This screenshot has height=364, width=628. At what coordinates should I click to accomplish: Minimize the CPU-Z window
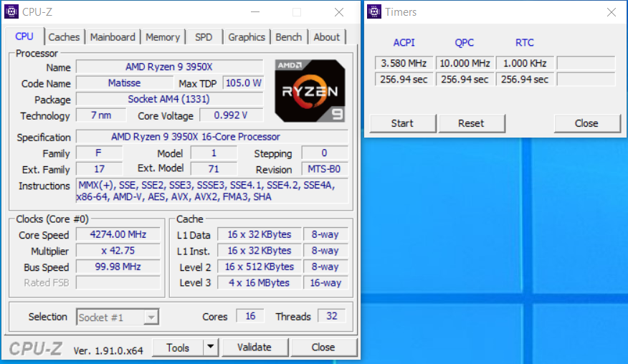[x=255, y=12]
